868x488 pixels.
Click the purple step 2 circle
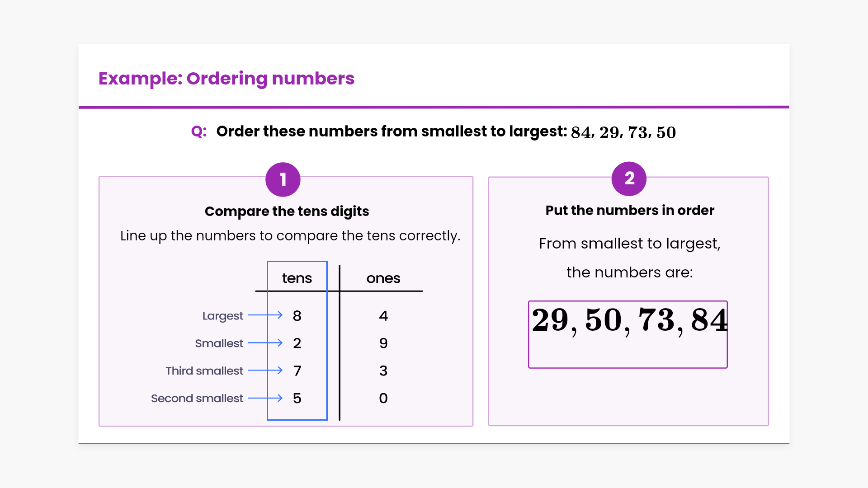(629, 178)
